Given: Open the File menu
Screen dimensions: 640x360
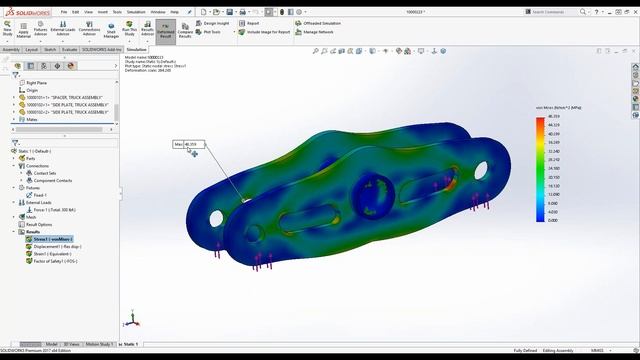Looking at the screenshot, I should pyautogui.click(x=64, y=12).
